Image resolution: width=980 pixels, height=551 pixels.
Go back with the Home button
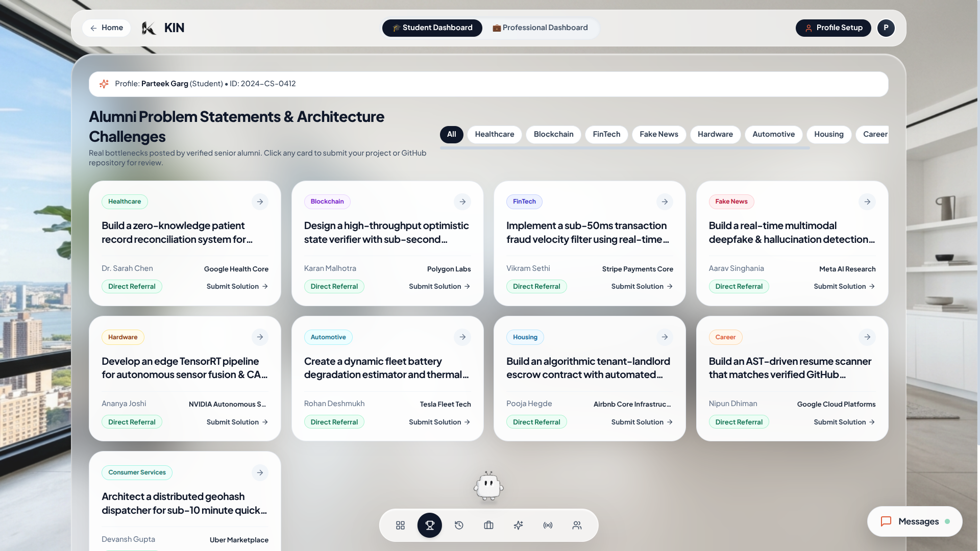coord(107,28)
